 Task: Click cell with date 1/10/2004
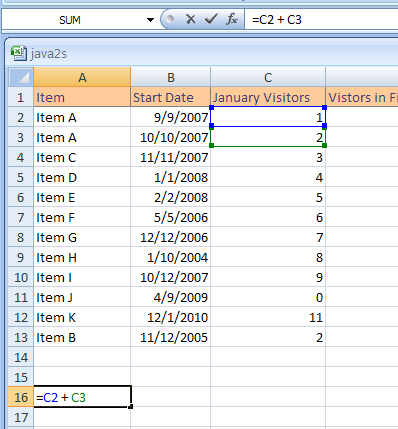(x=171, y=257)
